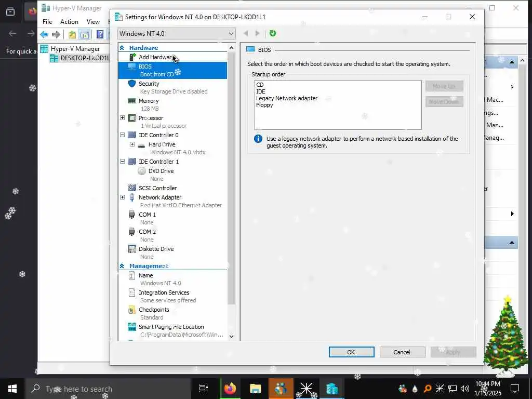Click the OK button
532x399 pixels.
[x=351, y=352]
